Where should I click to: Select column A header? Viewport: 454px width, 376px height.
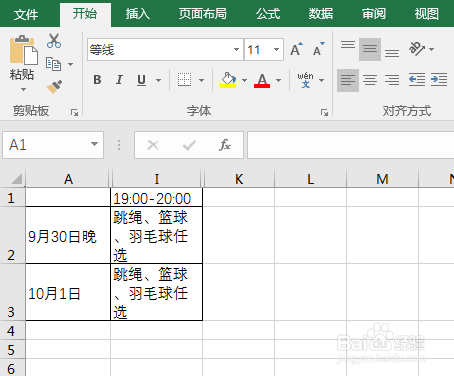68,179
